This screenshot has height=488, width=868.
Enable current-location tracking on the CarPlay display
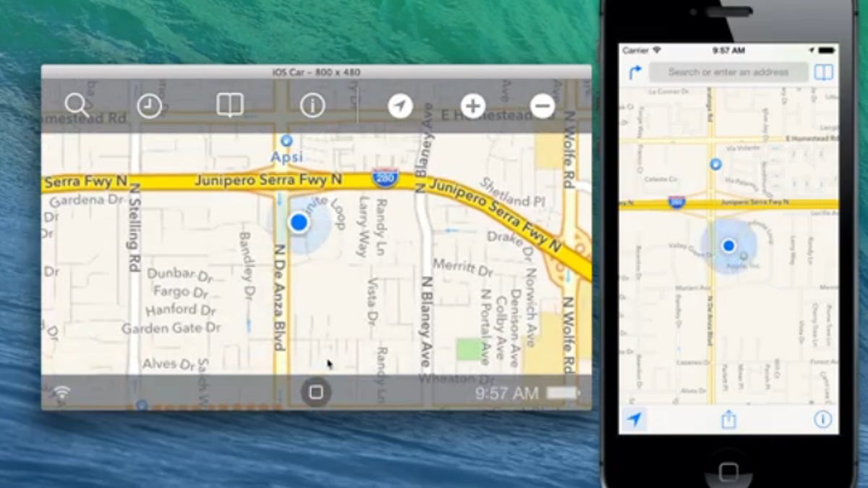(x=401, y=106)
